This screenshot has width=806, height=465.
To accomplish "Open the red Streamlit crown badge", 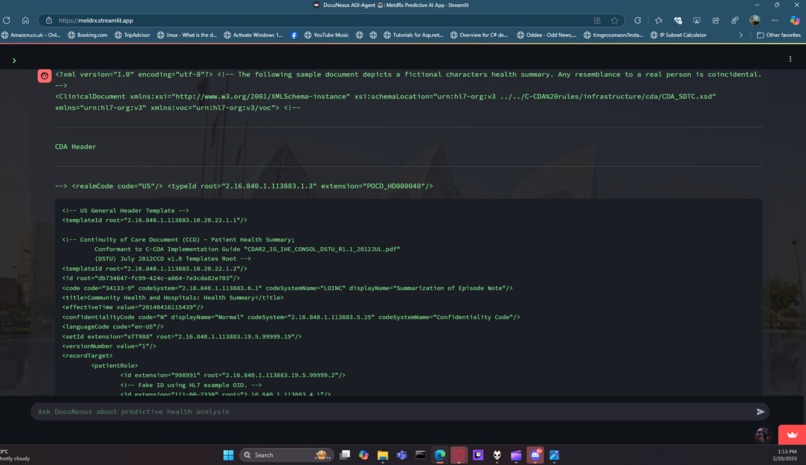I will pos(792,435).
